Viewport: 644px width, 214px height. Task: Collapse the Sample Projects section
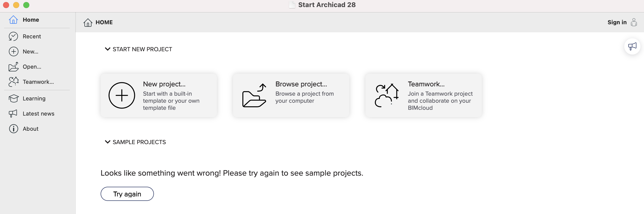coord(108,142)
